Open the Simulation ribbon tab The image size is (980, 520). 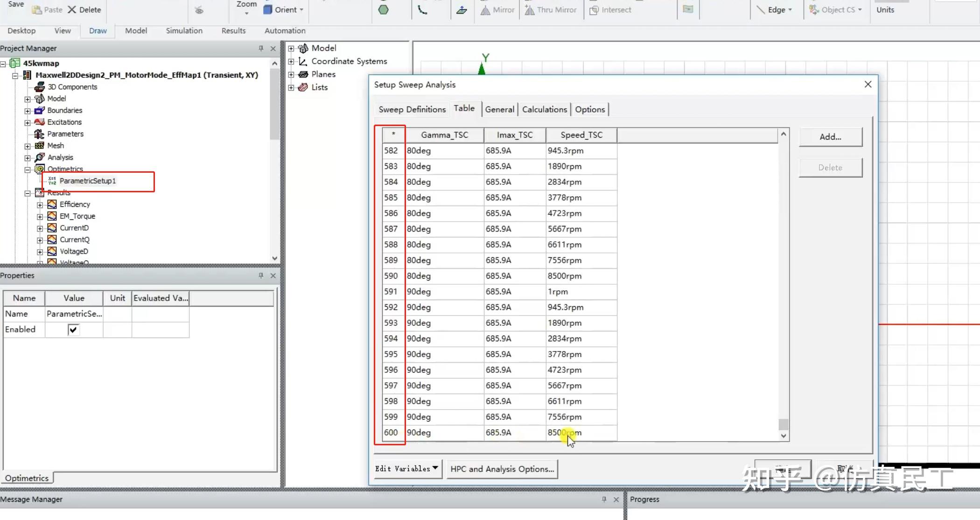[184, 30]
